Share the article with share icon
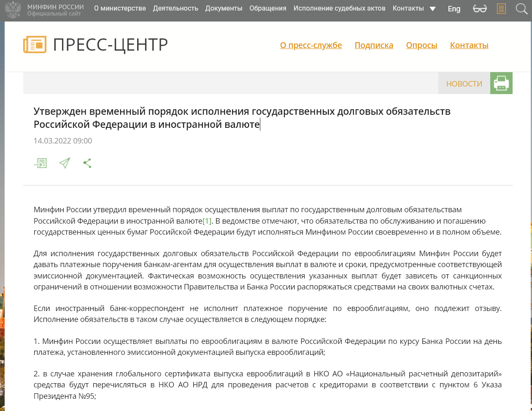 point(87,163)
